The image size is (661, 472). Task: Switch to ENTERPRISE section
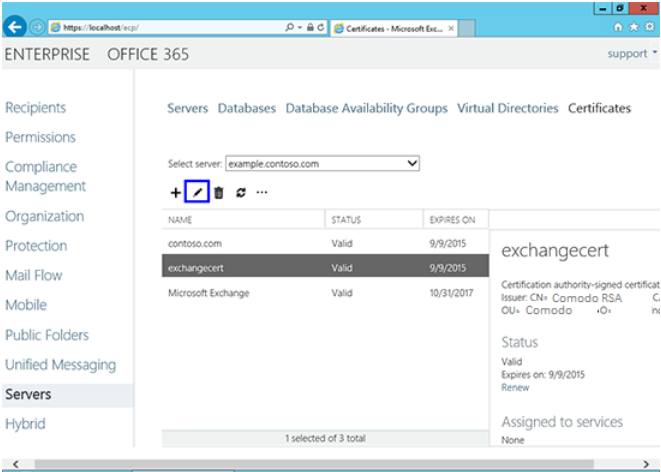tap(47, 54)
